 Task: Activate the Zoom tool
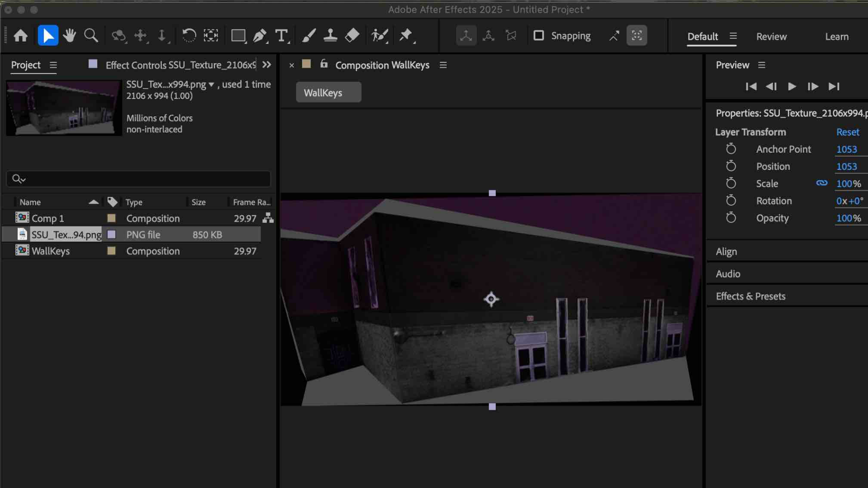(91, 36)
